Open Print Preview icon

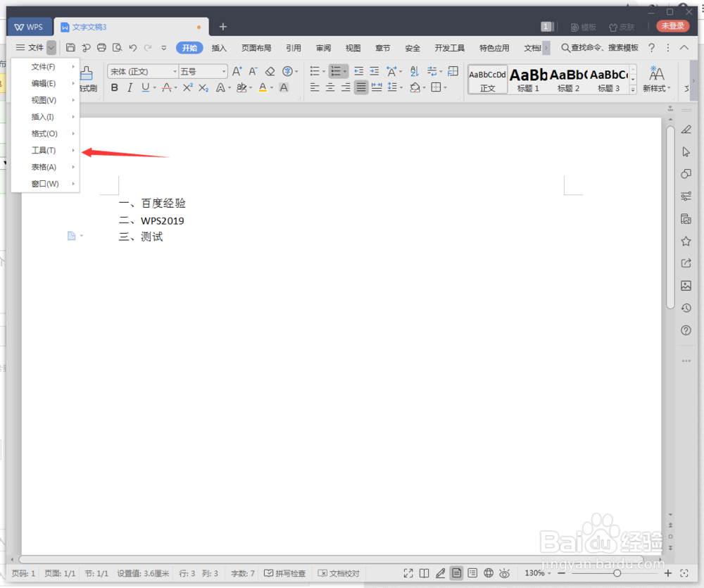tap(117, 48)
